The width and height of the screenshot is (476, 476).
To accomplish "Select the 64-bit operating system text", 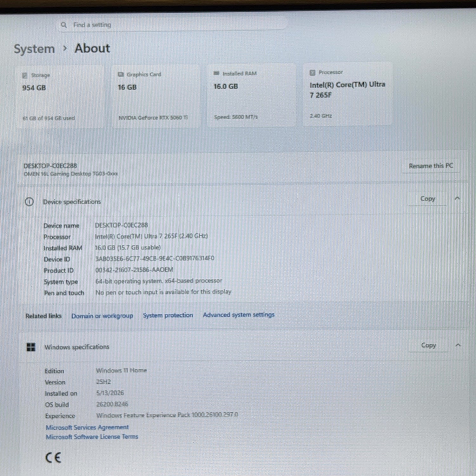I will (x=159, y=281).
